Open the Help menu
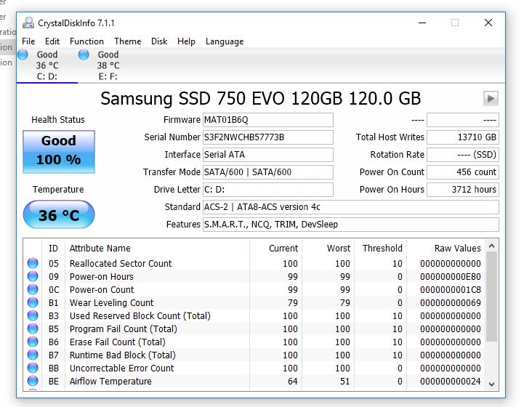The height and width of the screenshot is (407, 532). pyautogui.click(x=186, y=41)
